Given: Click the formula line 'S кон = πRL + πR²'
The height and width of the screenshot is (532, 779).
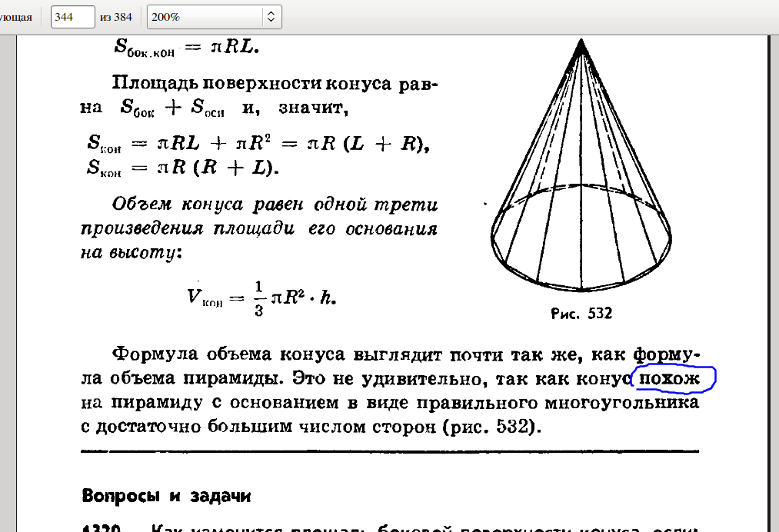Looking at the screenshot, I should 258,144.
